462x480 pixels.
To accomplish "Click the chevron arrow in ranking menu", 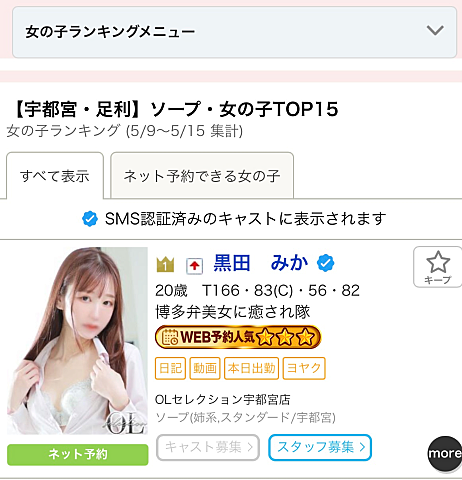I will [x=435, y=30].
